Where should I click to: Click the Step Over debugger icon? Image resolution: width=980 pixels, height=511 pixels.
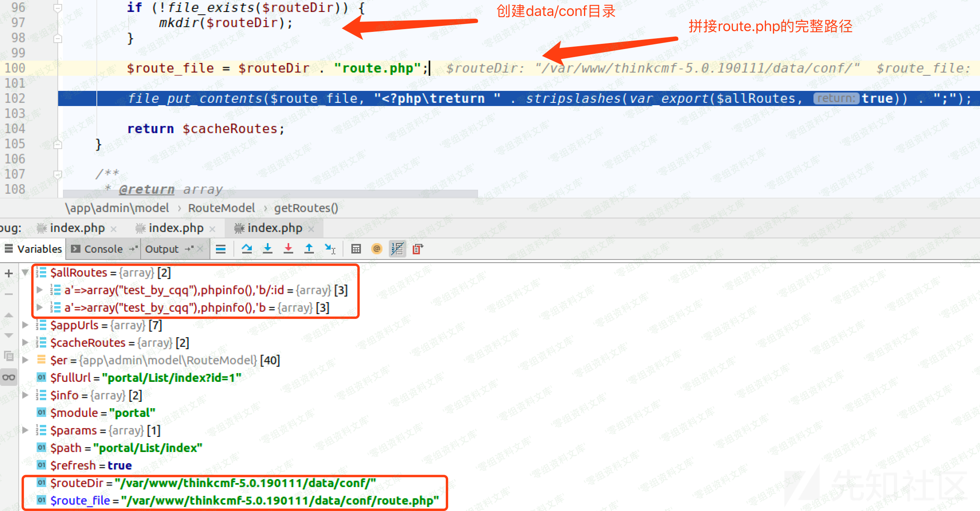tap(247, 249)
